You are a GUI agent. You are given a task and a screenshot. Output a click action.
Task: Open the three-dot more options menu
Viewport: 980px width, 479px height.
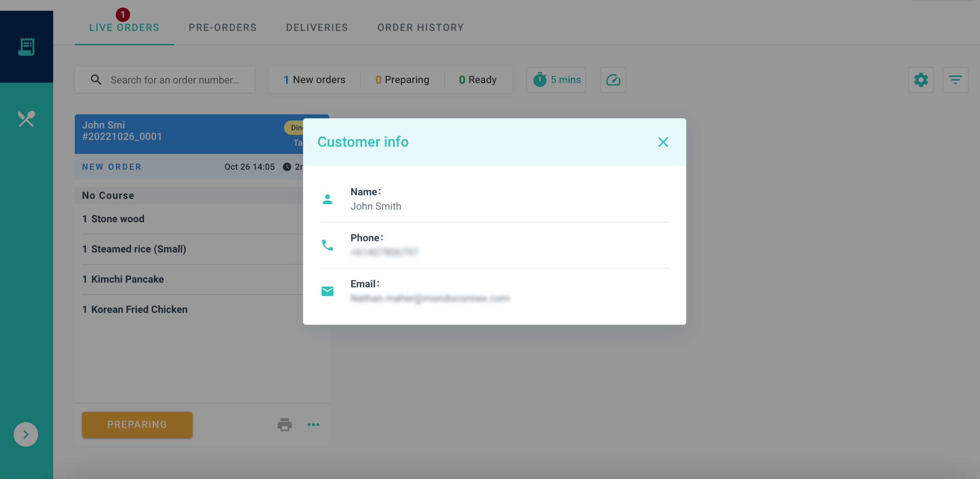(x=313, y=424)
